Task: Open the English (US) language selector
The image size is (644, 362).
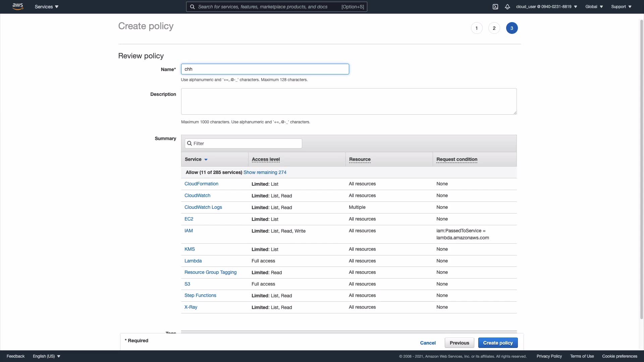Action: click(x=47, y=356)
